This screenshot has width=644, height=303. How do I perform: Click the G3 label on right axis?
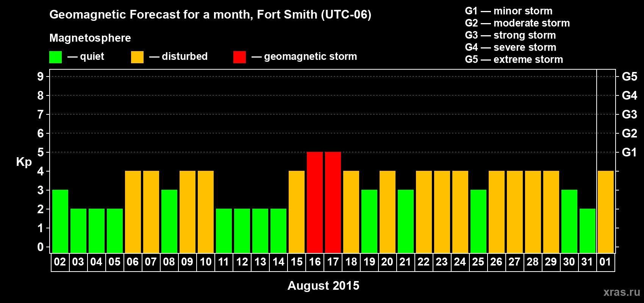pos(630,114)
